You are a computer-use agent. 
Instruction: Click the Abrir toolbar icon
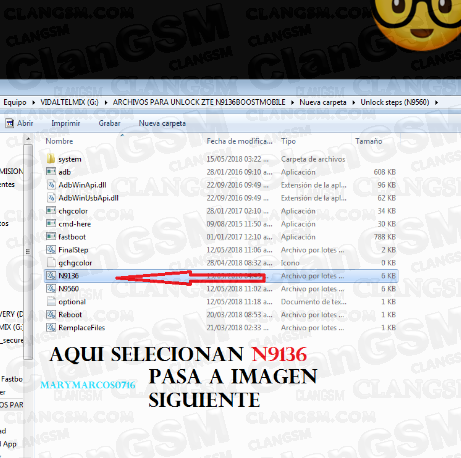(x=9, y=123)
